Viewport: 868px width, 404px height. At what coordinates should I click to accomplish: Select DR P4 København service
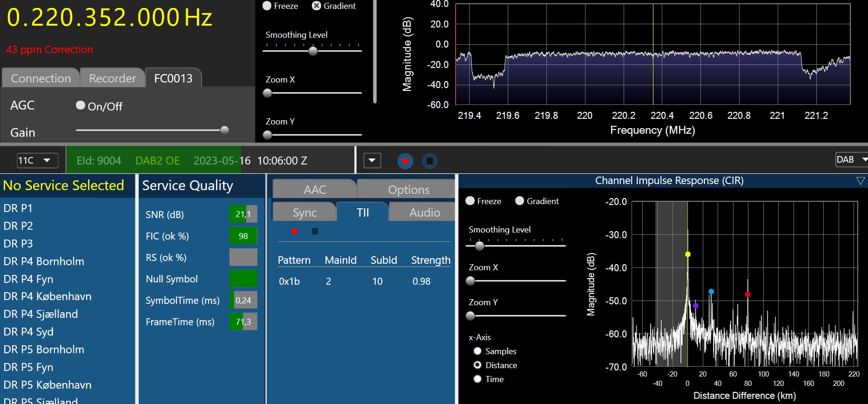pyautogui.click(x=47, y=296)
